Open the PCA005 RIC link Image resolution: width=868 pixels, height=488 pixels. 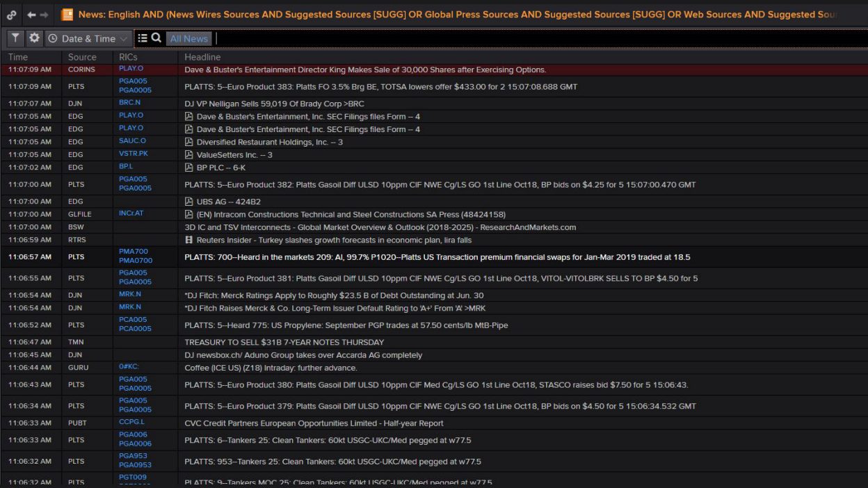point(133,320)
